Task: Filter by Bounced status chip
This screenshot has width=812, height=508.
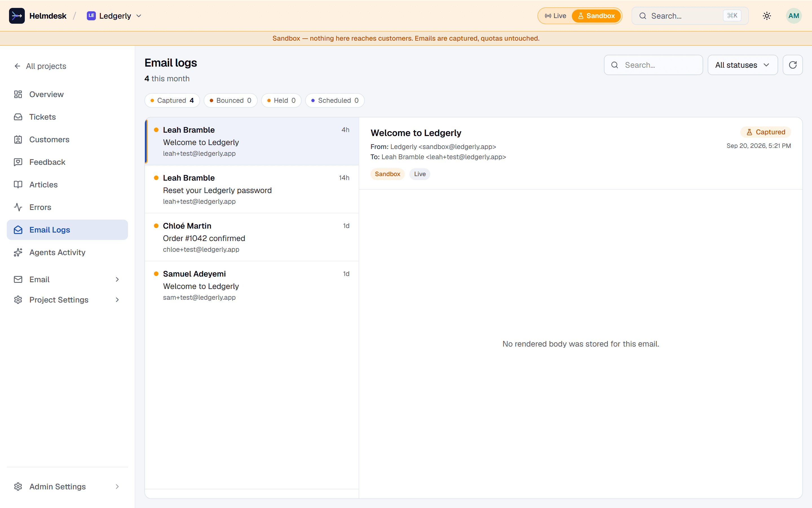Action: pyautogui.click(x=231, y=100)
